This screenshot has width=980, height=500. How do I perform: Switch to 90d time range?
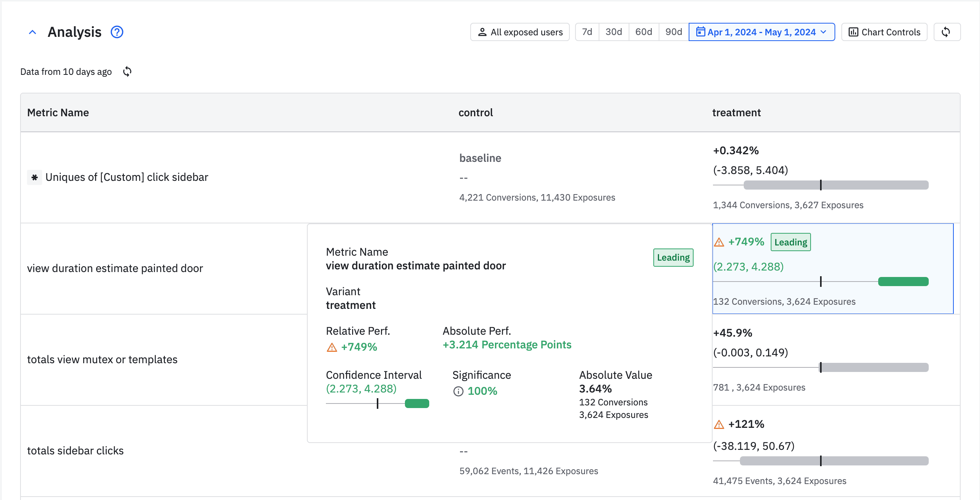(673, 32)
